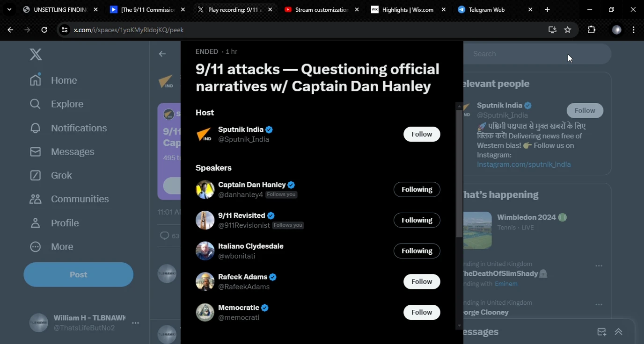
Task: Click the @danhanley4 handle
Action: [241, 194]
